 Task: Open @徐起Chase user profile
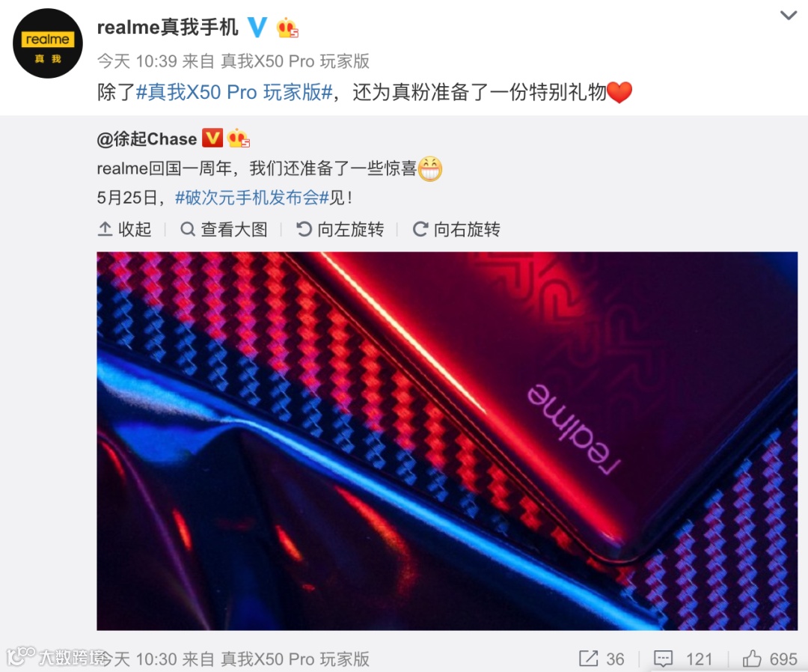pyautogui.click(x=147, y=139)
